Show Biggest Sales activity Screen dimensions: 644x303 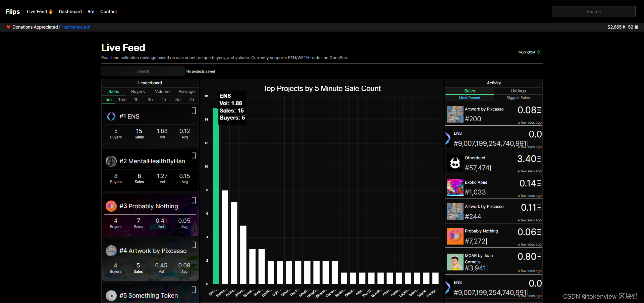tap(518, 98)
